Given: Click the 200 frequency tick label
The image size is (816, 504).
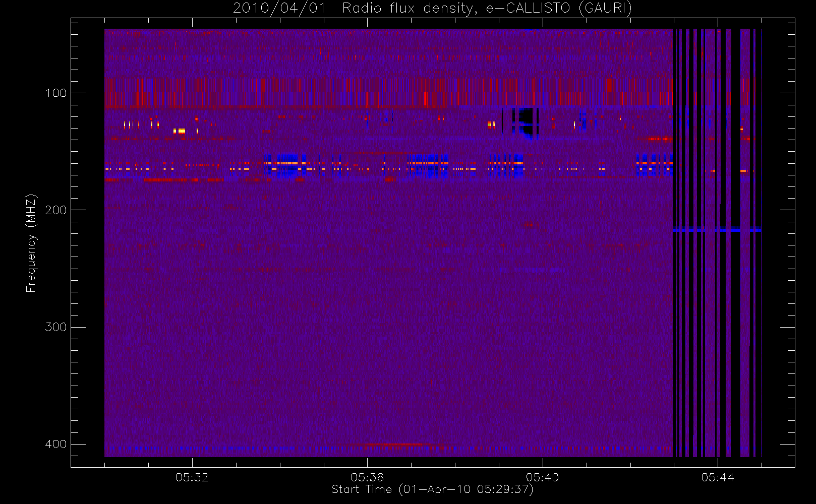Looking at the screenshot, I should pyautogui.click(x=55, y=210).
